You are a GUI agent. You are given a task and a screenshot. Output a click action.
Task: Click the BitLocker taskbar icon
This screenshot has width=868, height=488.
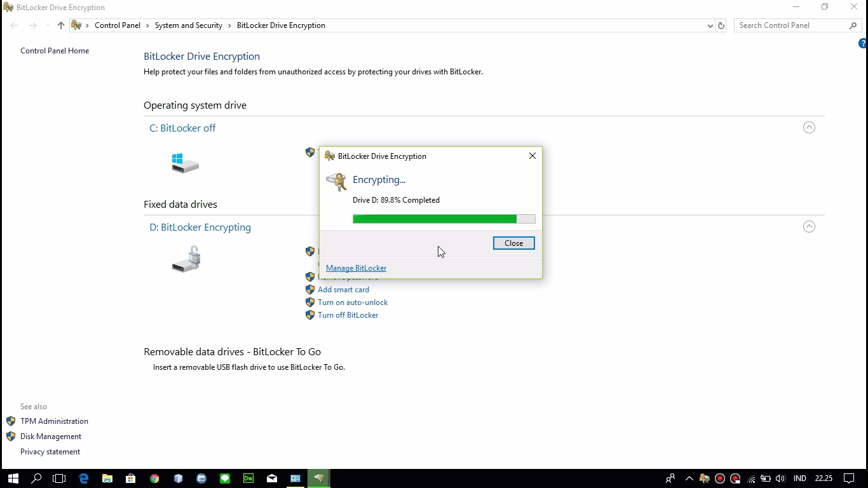pos(319,478)
